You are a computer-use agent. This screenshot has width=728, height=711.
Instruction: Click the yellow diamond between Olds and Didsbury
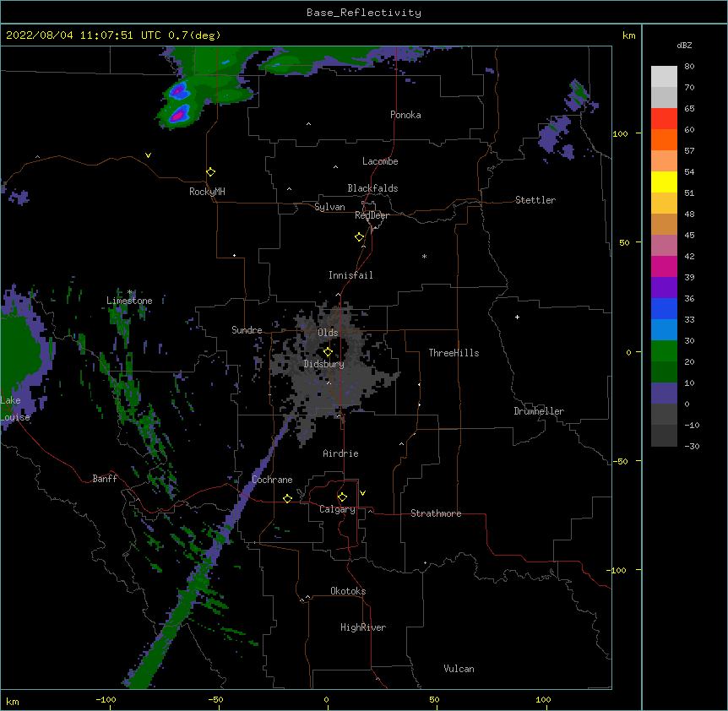point(328,352)
